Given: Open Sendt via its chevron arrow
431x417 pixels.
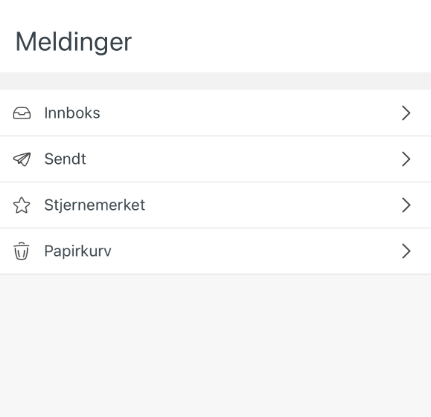Looking at the screenshot, I should [x=406, y=159].
